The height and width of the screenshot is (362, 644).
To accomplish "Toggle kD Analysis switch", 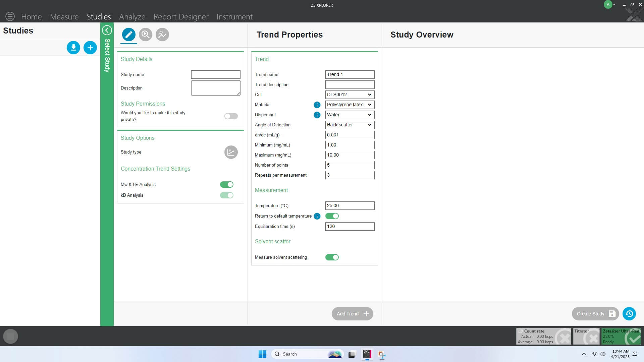I will (x=227, y=195).
